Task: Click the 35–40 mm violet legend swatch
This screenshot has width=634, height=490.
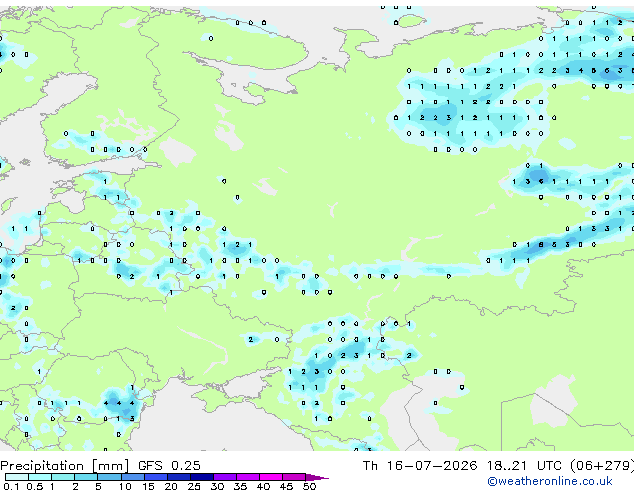Action: pos(247,477)
